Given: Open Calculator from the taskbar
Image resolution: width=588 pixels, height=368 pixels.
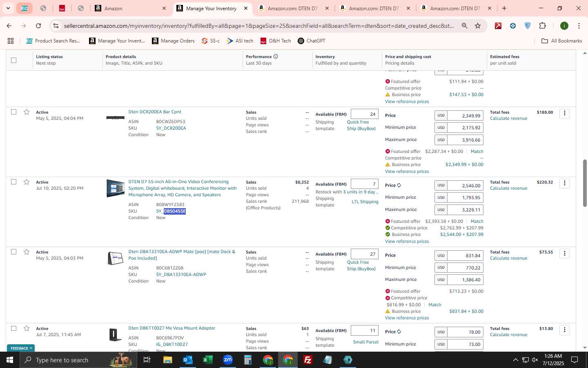Looking at the screenshot, I should [x=247, y=360].
